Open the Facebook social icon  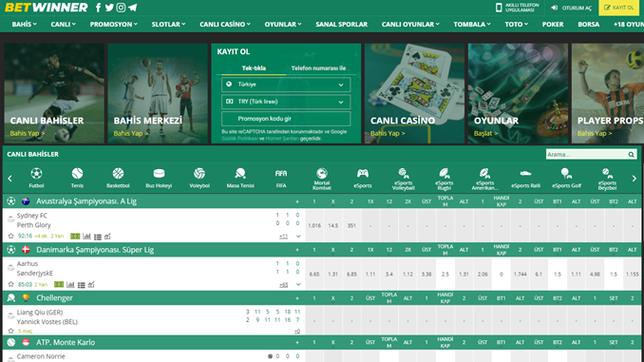(98, 8)
